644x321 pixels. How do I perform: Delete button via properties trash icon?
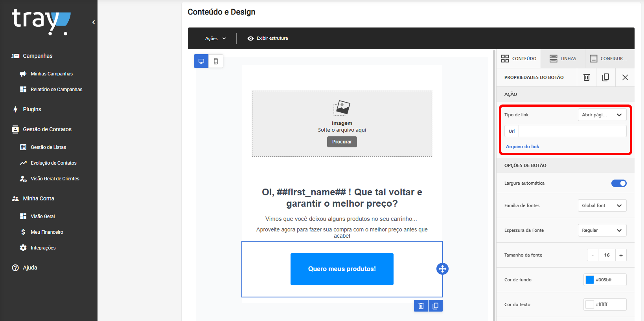587,77
